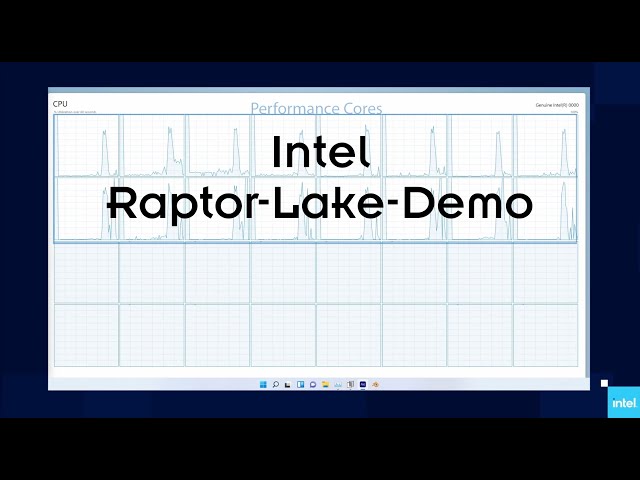Open the Windows Start menu
Viewport: 640px width, 480px height.
[263, 384]
